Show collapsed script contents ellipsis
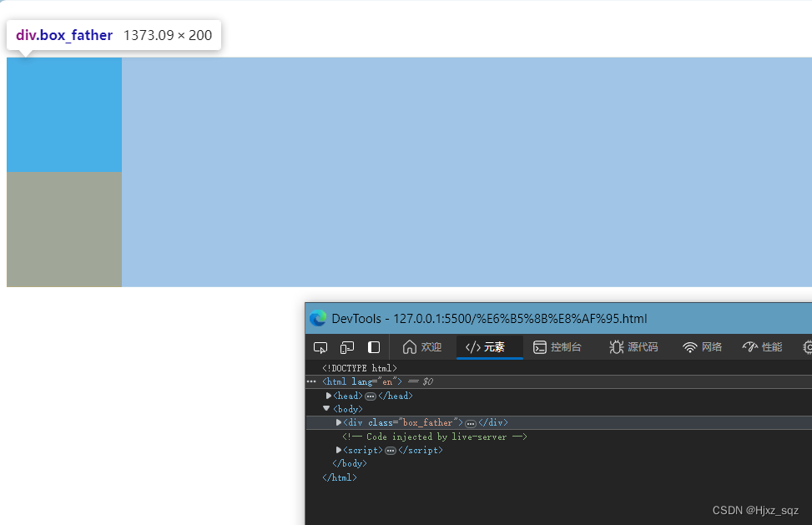 pyautogui.click(x=391, y=451)
